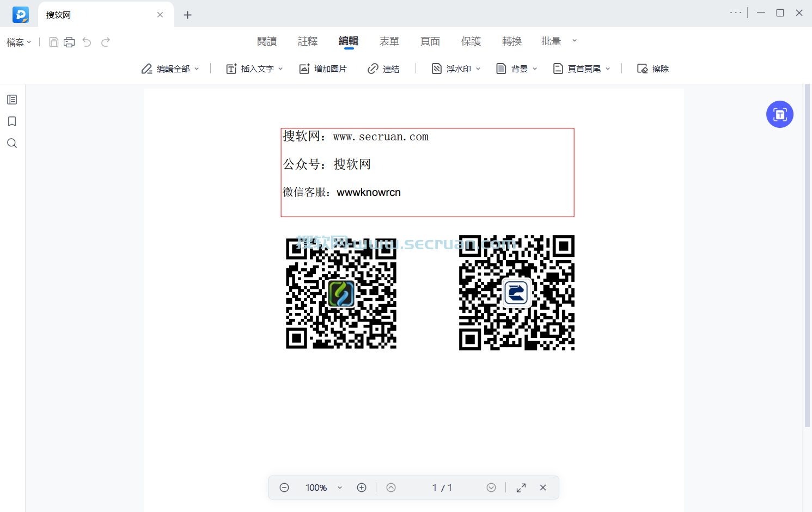Expand the 浮水印 dropdown arrow

[478, 69]
